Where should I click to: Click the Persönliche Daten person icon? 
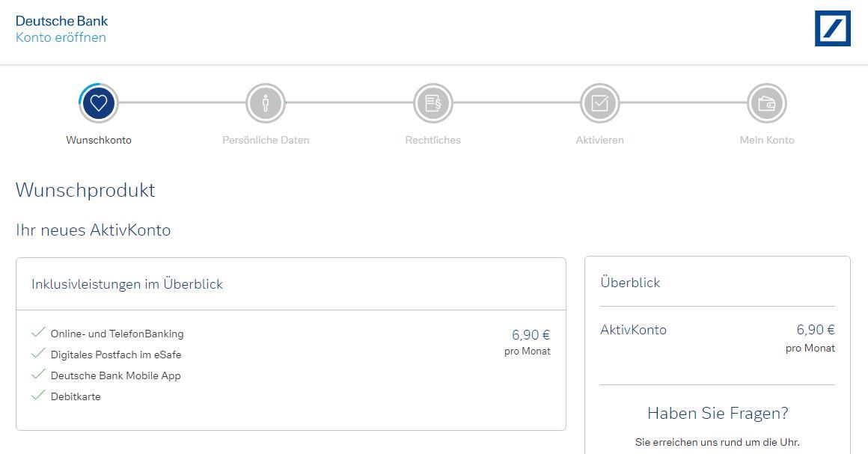[266, 103]
